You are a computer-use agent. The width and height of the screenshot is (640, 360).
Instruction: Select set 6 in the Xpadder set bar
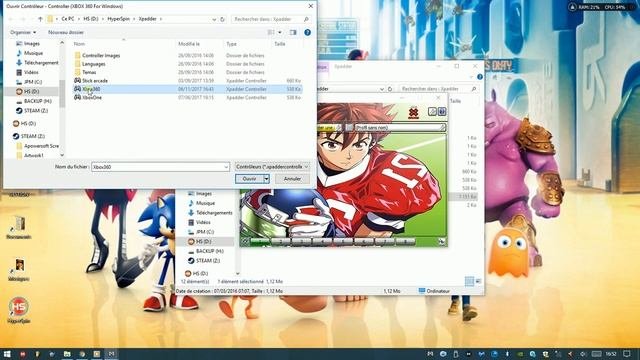click(x=364, y=242)
